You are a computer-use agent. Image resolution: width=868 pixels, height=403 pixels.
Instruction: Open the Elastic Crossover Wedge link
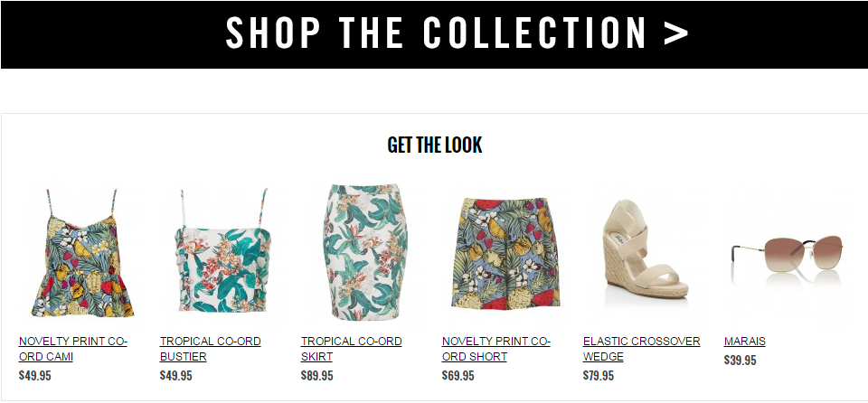(642, 349)
